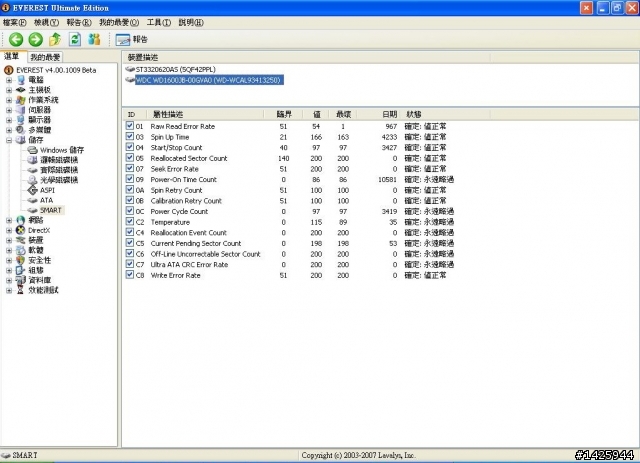Image resolution: width=640 pixels, height=463 pixels.
Task: Select the computer icon node under EVEREST root
Action: tap(20, 80)
